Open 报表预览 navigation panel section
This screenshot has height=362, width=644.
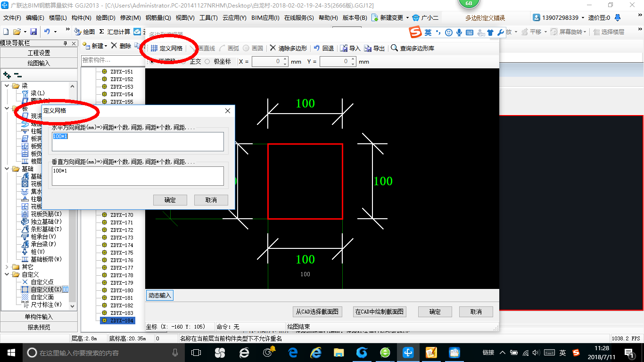point(39,327)
